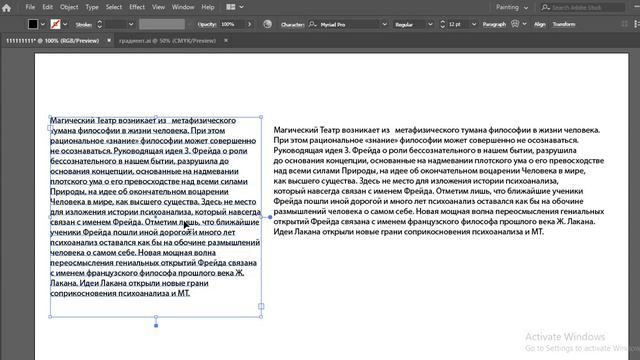The width and height of the screenshot is (640, 360).
Task: Close the 111111111* document tab
Action: (x=109, y=40)
